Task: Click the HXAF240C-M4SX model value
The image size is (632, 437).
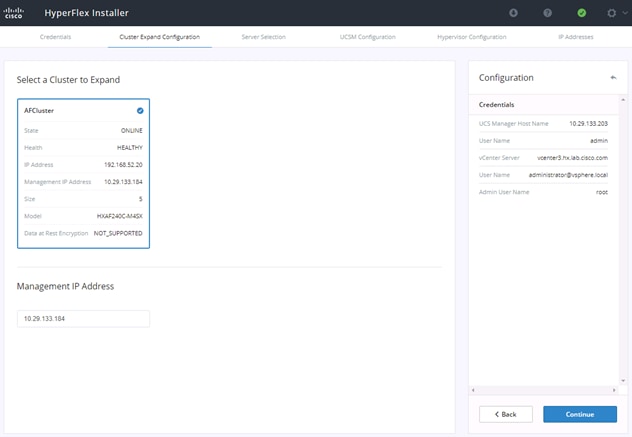Action: pos(120,216)
